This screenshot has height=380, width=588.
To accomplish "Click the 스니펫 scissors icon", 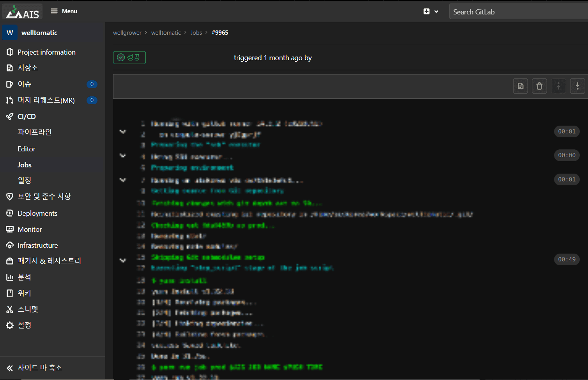I will [x=10, y=309].
